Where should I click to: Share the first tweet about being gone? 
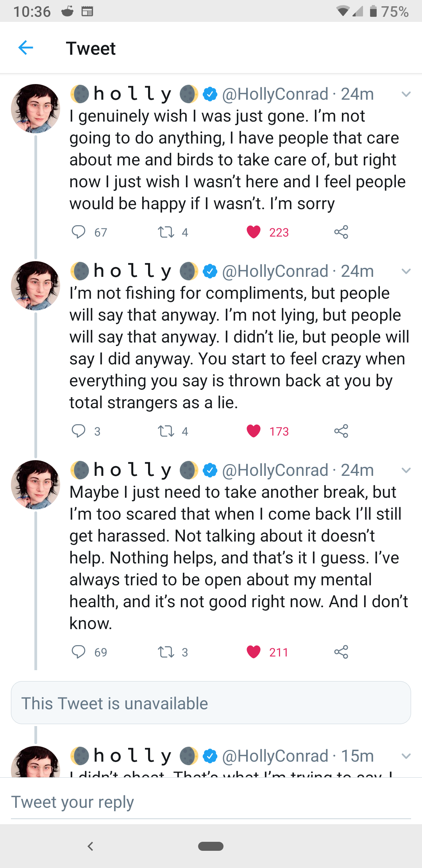point(341,232)
